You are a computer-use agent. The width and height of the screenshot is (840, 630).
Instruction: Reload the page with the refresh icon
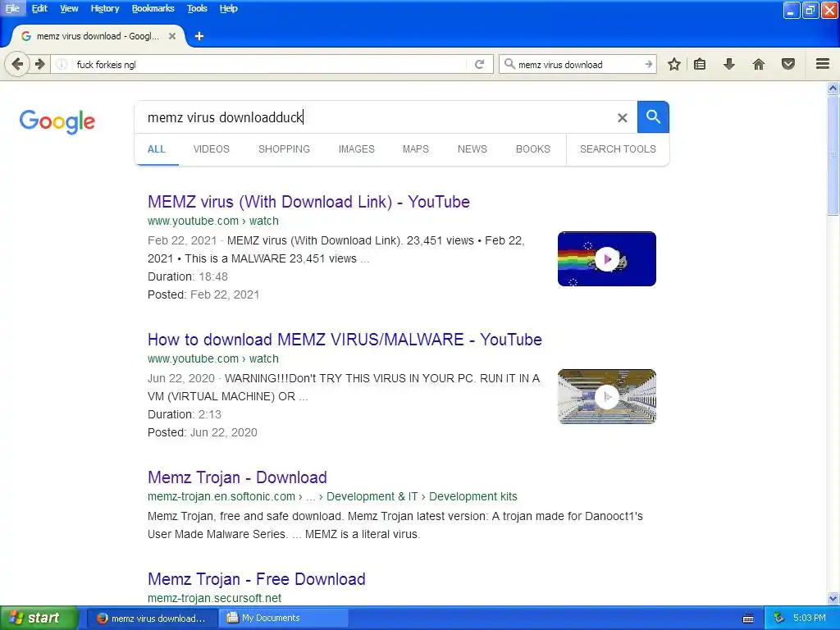(479, 64)
